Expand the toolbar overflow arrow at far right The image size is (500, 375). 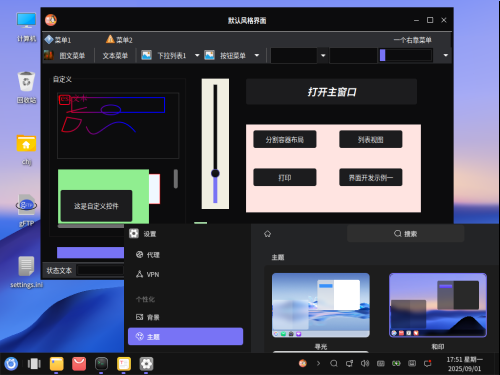pos(446,55)
